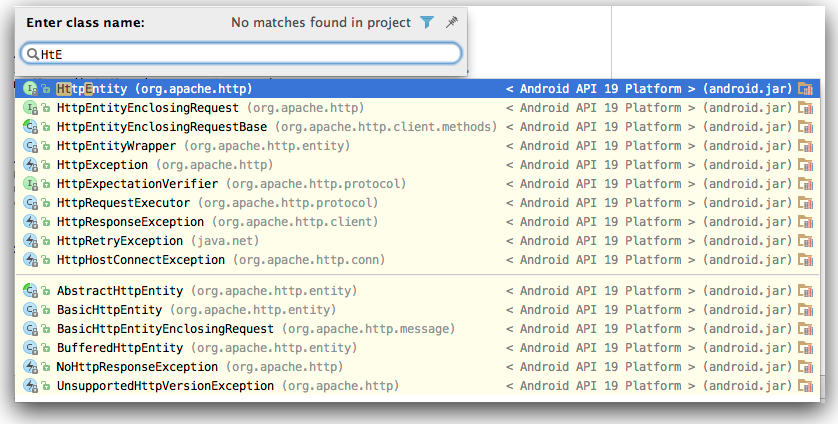Select HttpEntityEnclosingRequest result
Viewport: 838px width, 424px height.
point(417,108)
